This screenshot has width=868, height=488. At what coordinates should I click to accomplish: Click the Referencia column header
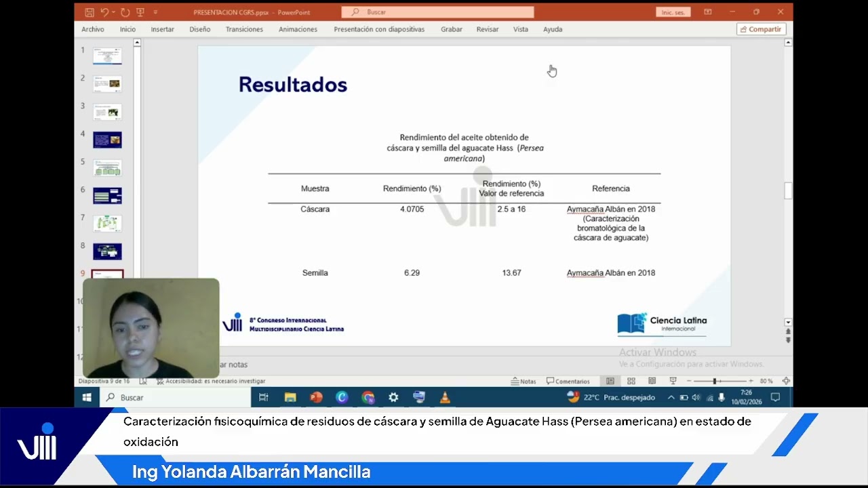[x=611, y=188]
